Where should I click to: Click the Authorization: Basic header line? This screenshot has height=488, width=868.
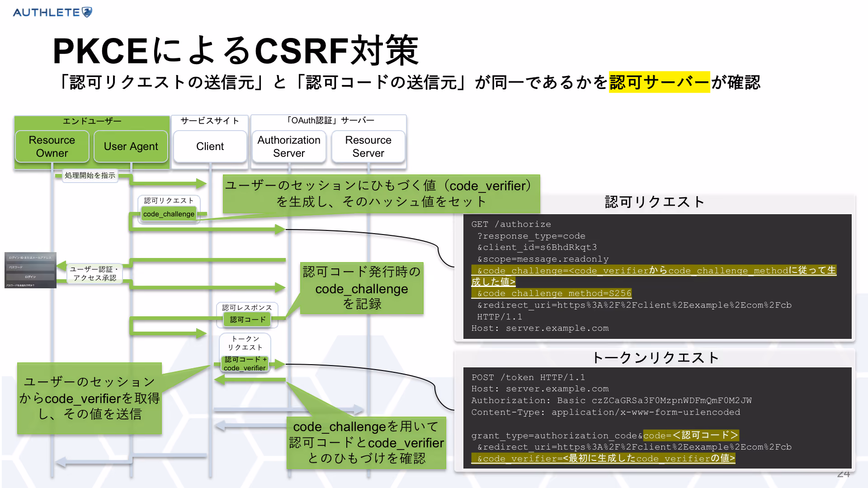(611, 400)
